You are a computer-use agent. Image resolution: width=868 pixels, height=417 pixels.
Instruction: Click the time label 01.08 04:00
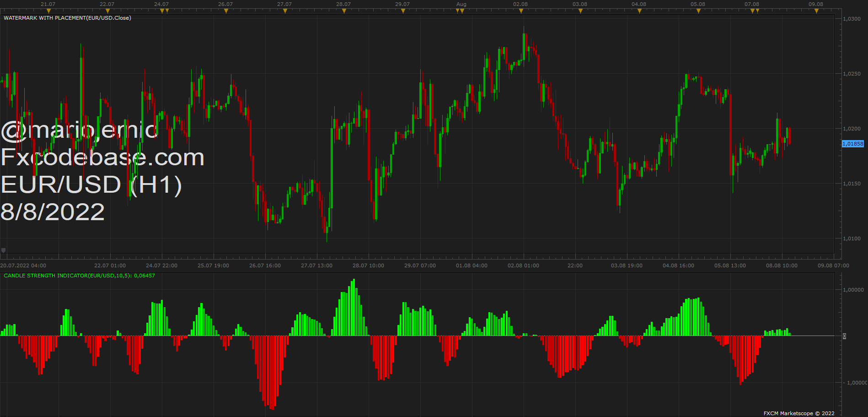472,265
